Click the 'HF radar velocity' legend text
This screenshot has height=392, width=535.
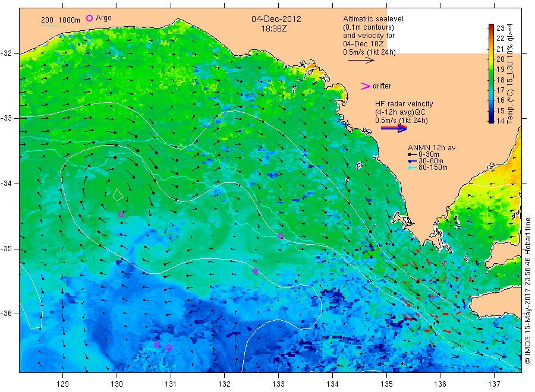(x=404, y=103)
